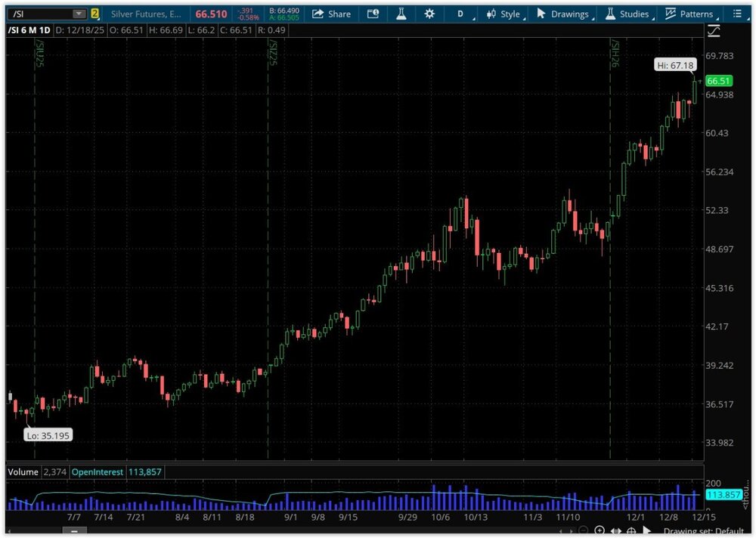
Task: Expand the Style menu
Action: [x=504, y=14]
